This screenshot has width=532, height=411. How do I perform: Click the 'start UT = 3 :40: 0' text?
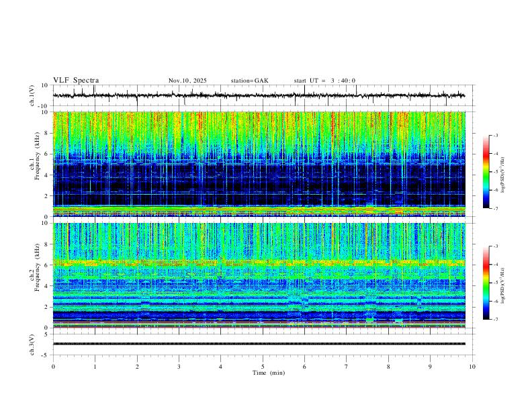(324, 81)
